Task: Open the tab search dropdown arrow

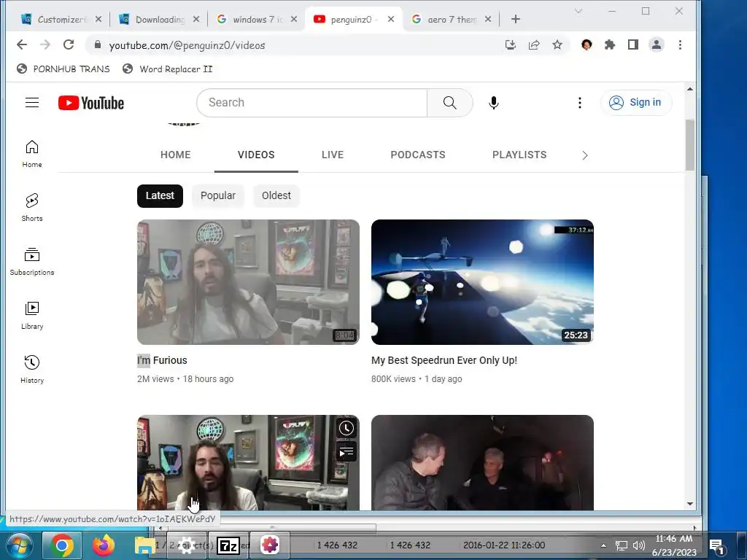Action: [578, 10]
